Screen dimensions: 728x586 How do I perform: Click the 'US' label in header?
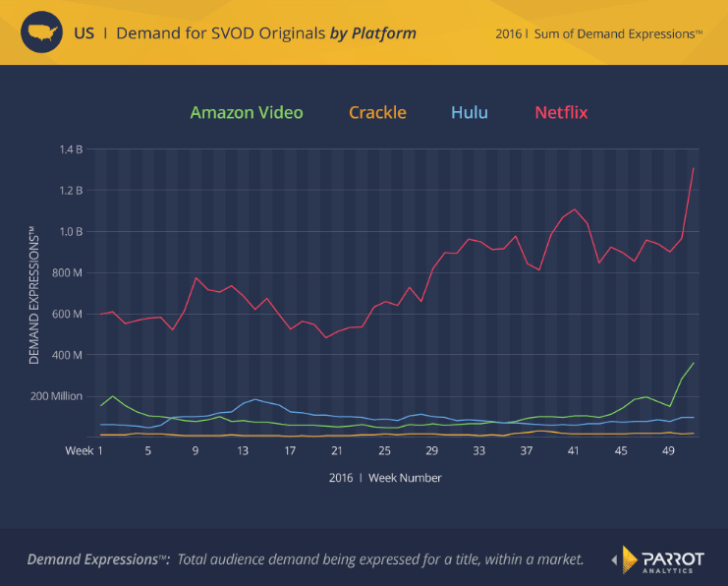tap(84, 33)
